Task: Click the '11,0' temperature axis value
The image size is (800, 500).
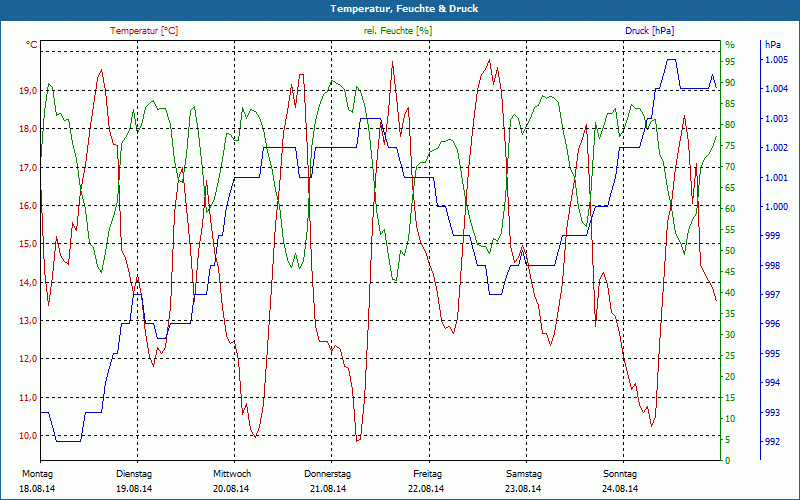Action: click(x=29, y=397)
